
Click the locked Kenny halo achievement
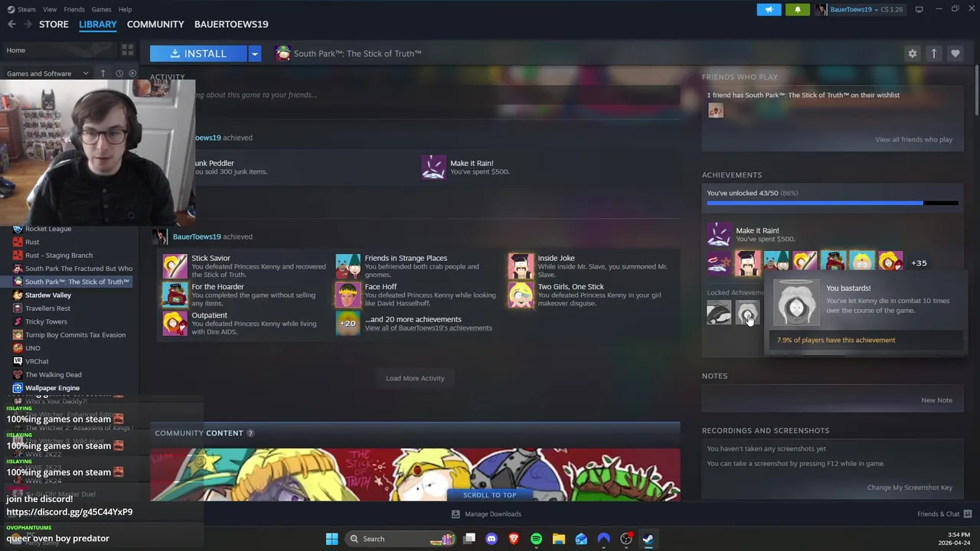(x=747, y=313)
